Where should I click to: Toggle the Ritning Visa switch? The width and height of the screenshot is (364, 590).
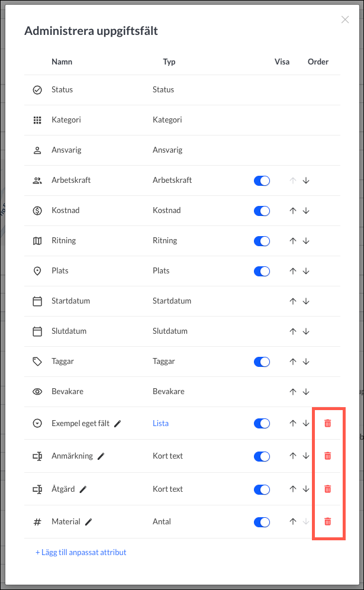pyautogui.click(x=262, y=241)
